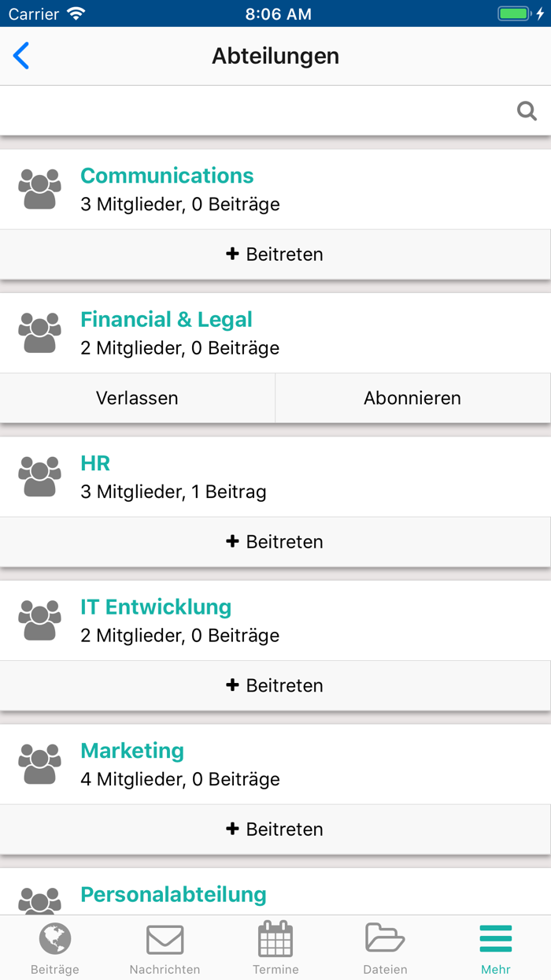Select the globe Beiträge icon

[x=54, y=938]
